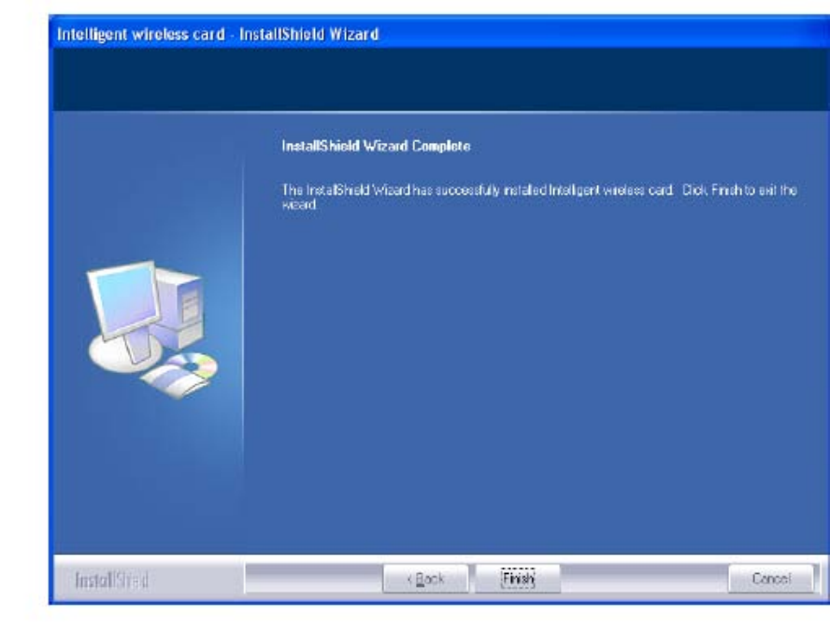Screen dimensions: 830x644
Task: Click the window title 'Intelligent wireless card - InstallShield Wizard'
Action: pyautogui.click(x=218, y=35)
